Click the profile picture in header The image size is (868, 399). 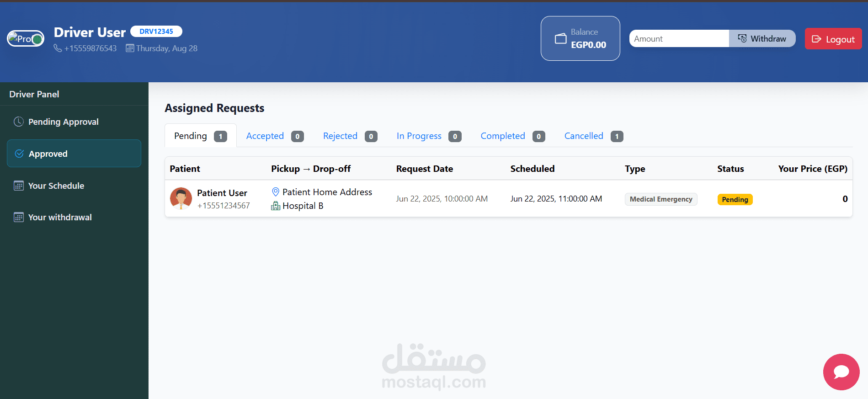coord(26,39)
